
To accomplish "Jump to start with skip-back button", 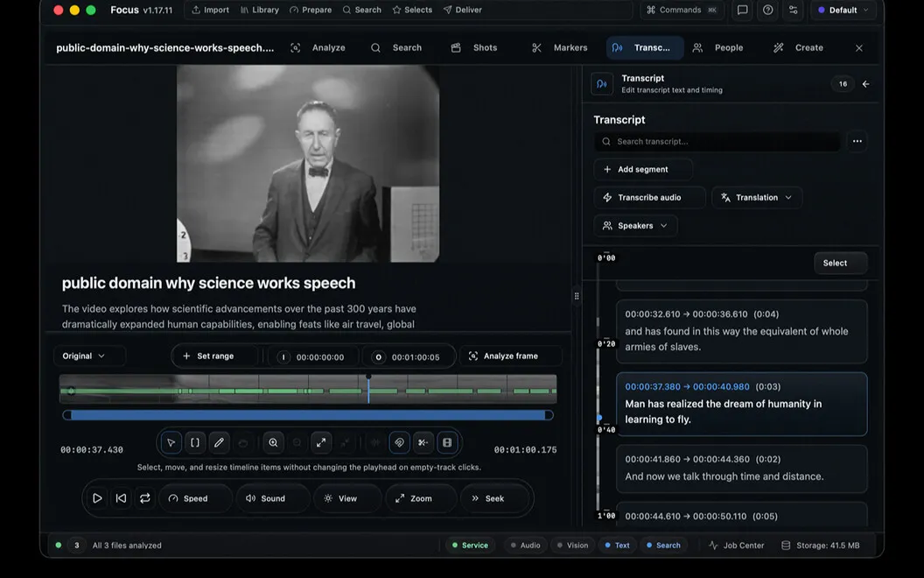I will coord(121,498).
